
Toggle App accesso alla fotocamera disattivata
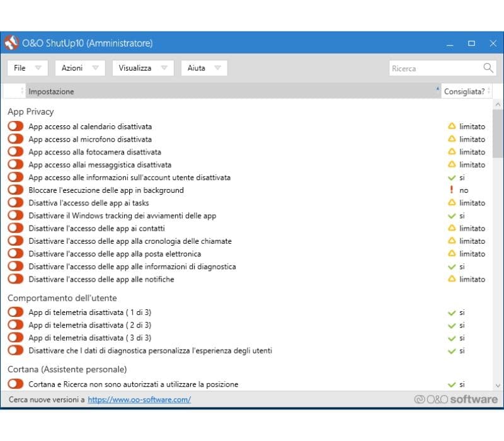coord(16,151)
